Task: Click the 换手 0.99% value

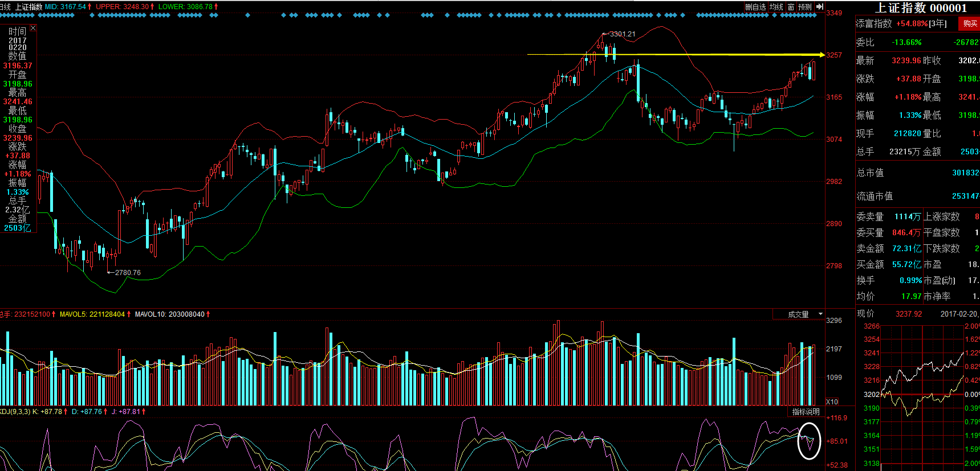Action: click(x=910, y=280)
